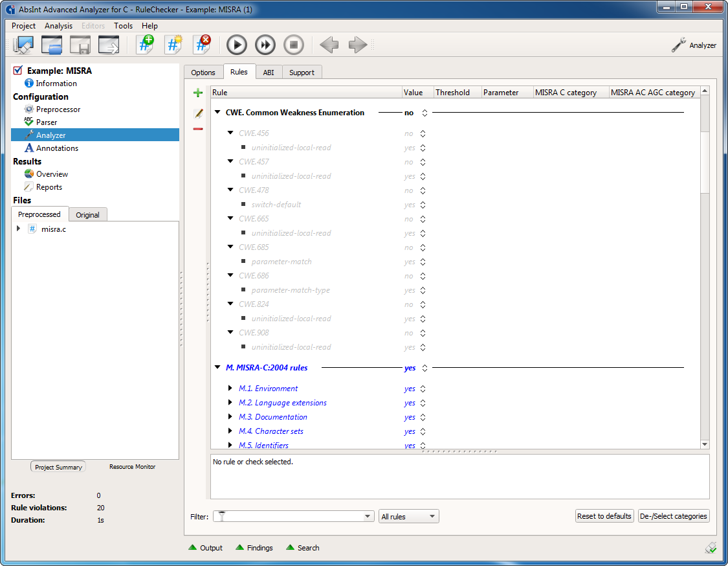Toggle value stepper for CWE Common Weakness Enumeration
Image resolution: width=728 pixels, height=566 pixels.
point(425,113)
